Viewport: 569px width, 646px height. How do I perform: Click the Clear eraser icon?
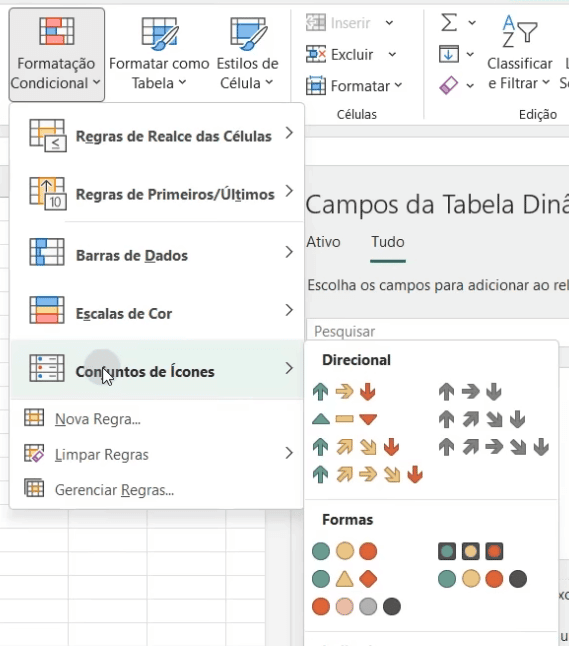click(x=448, y=85)
